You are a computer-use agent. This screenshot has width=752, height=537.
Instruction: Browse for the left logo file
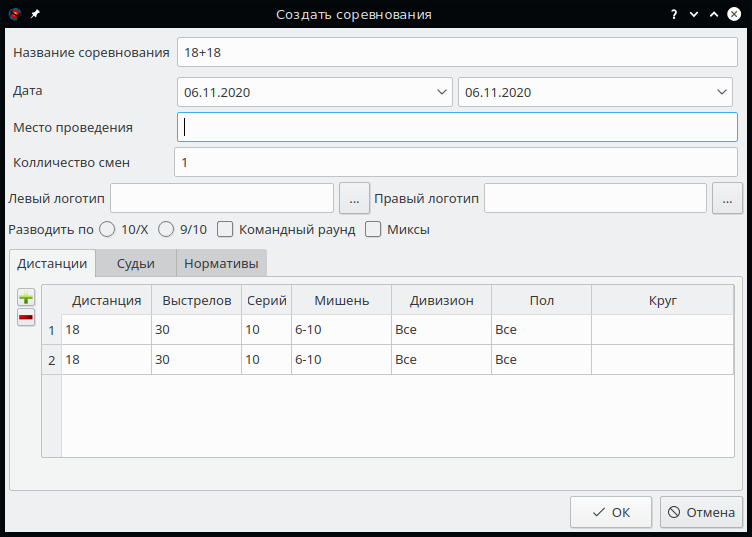[x=354, y=199]
